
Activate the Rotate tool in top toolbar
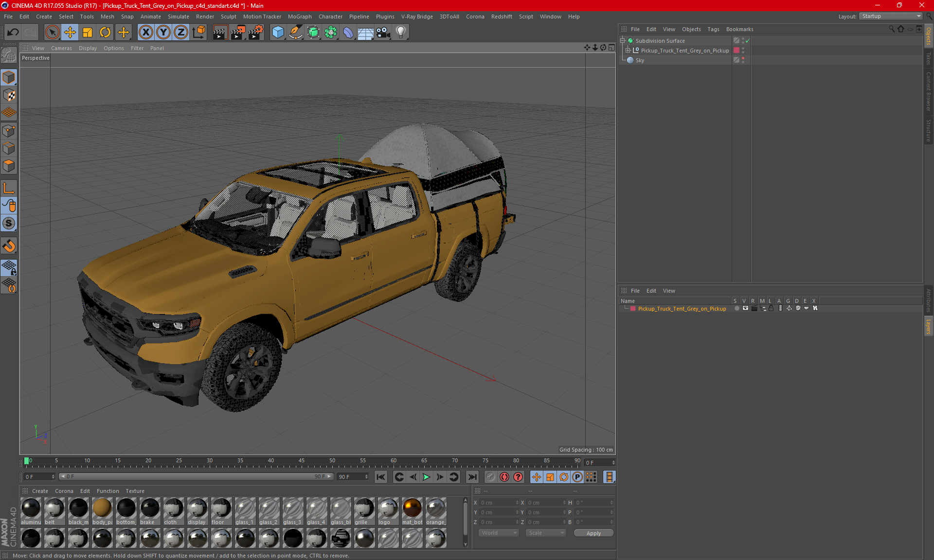point(105,33)
